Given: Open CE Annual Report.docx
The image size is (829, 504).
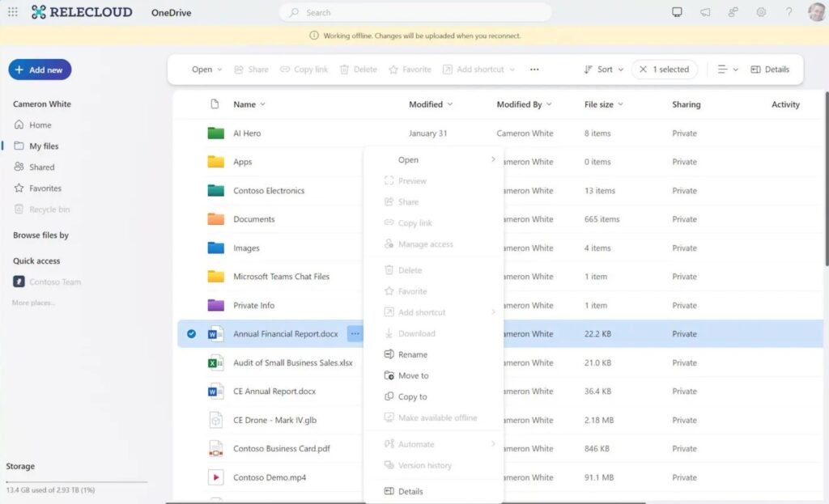Looking at the screenshot, I should tap(274, 392).
